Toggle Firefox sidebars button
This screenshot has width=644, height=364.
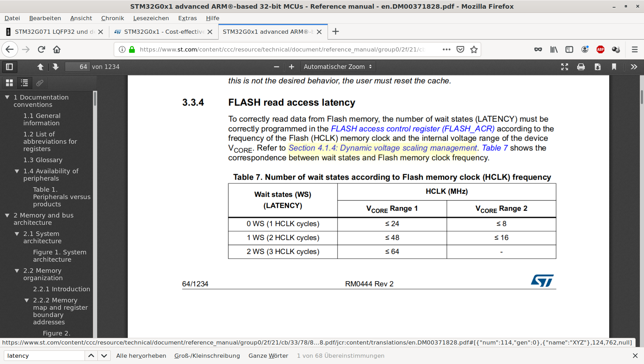pyautogui.click(x=569, y=49)
